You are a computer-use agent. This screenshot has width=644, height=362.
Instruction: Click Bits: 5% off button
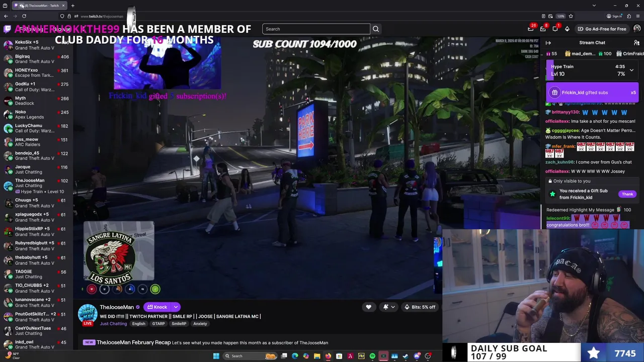(x=420, y=307)
